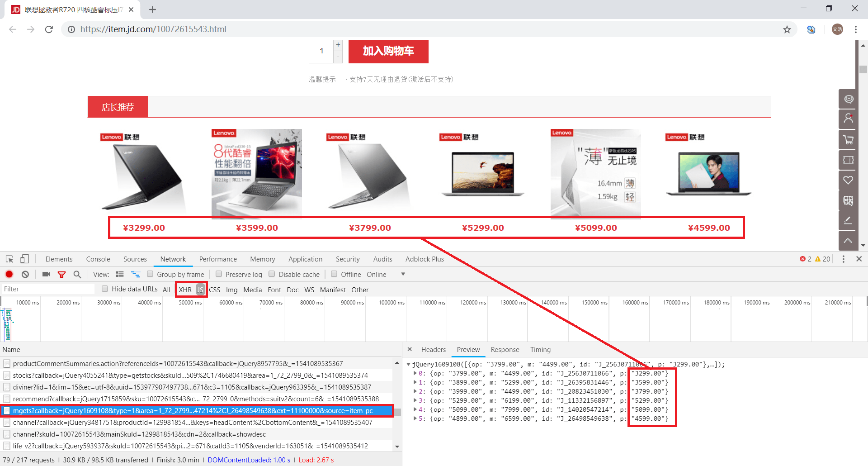Switch to the Console tab

point(98,259)
